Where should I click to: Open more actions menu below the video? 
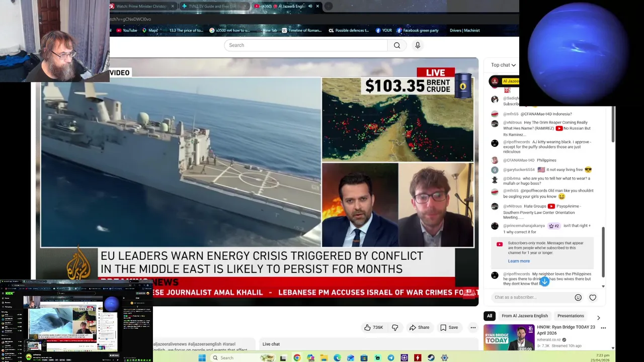pos(473,327)
